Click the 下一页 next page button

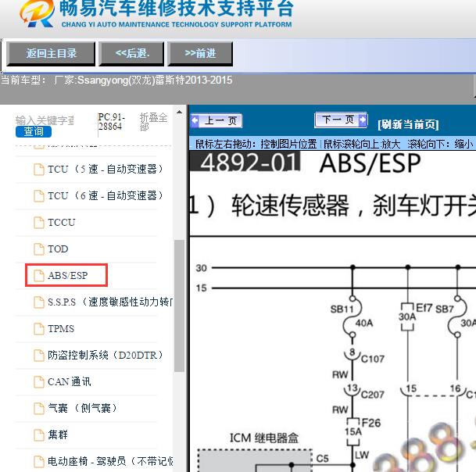click(341, 120)
